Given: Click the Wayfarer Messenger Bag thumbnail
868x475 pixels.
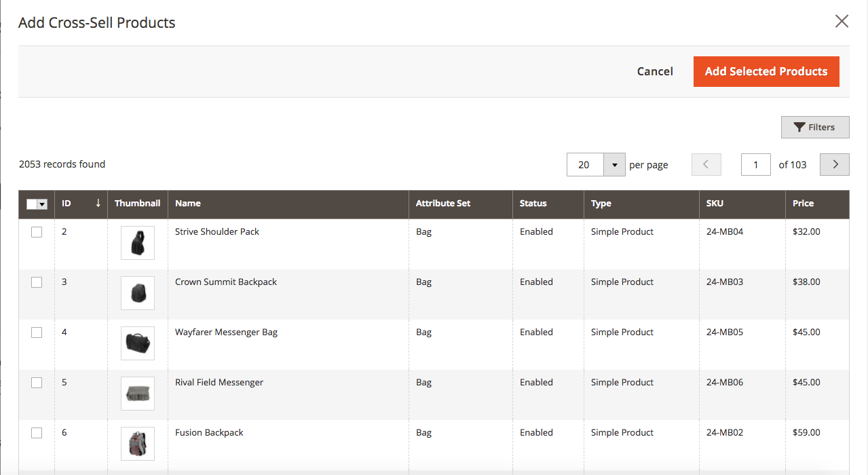Looking at the screenshot, I should point(137,343).
